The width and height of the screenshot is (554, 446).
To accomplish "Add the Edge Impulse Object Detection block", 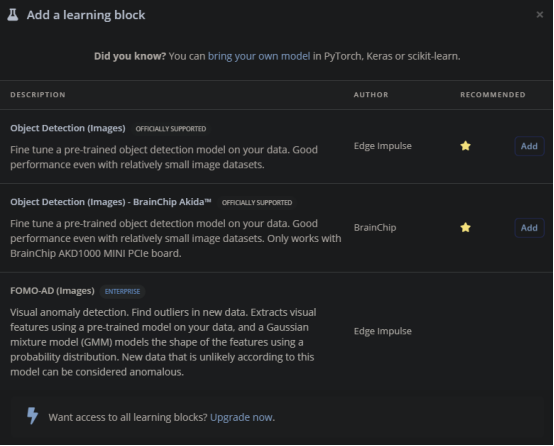I will (529, 146).
